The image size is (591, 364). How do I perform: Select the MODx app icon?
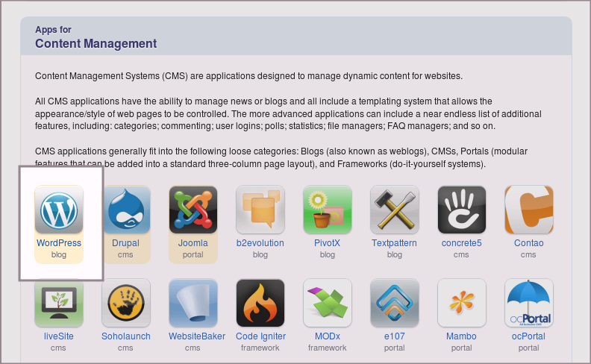pos(328,303)
